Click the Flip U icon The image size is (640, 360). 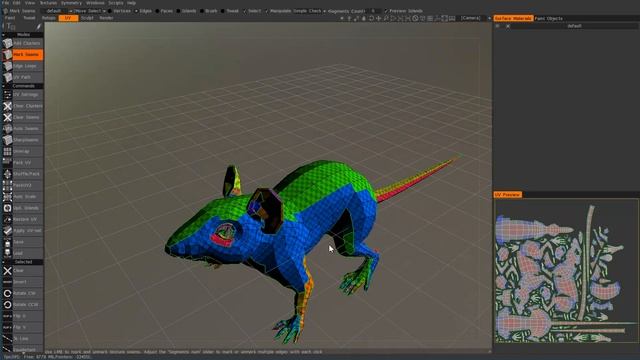(7, 316)
